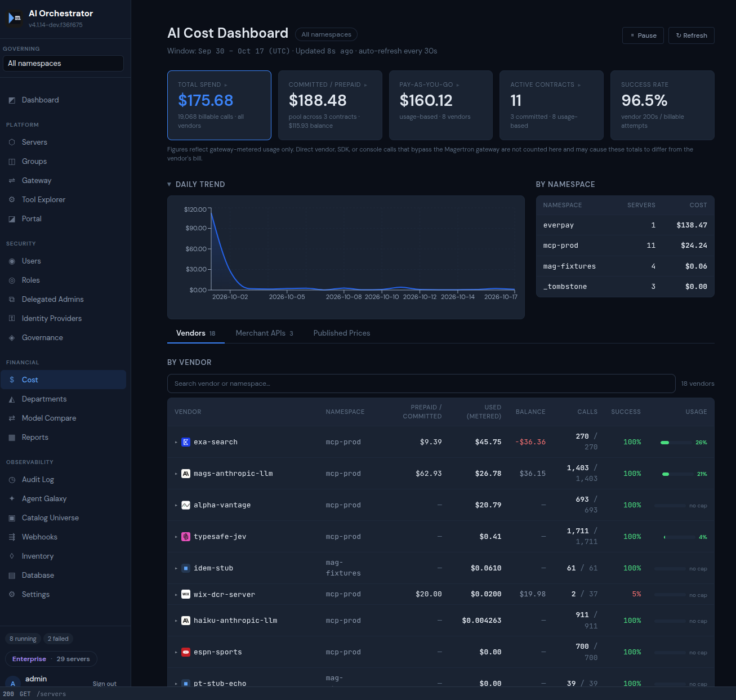This screenshot has height=700, width=736.
Task: Click the Users sidebar icon
Action: click(12, 261)
